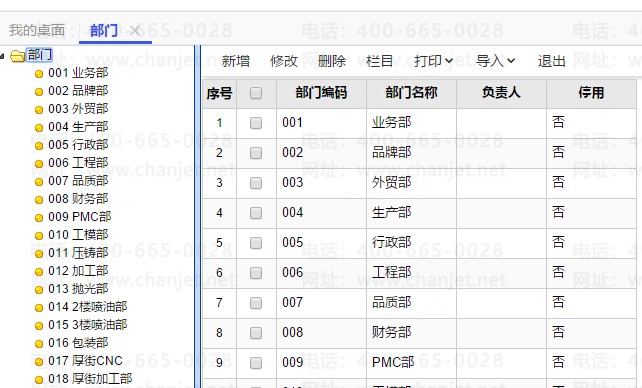Select 014 2楼喷油部 tree node
The width and height of the screenshot is (642, 388).
(x=88, y=307)
